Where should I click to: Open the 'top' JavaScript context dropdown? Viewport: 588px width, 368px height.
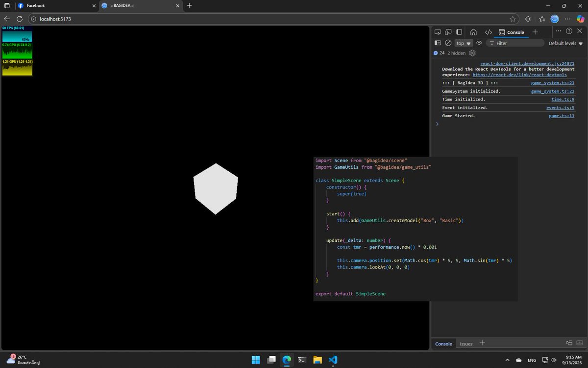click(464, 43)
